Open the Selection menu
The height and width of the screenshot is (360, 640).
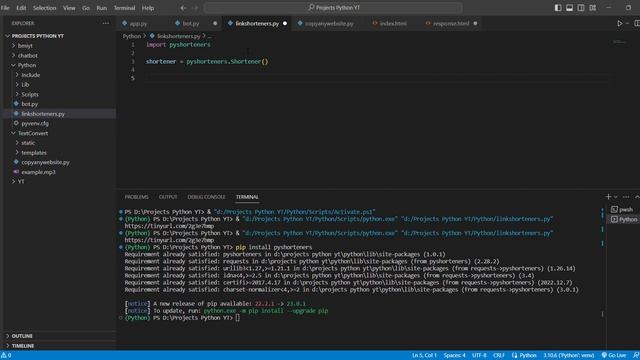pyautogui.click(x=44, y=8)
